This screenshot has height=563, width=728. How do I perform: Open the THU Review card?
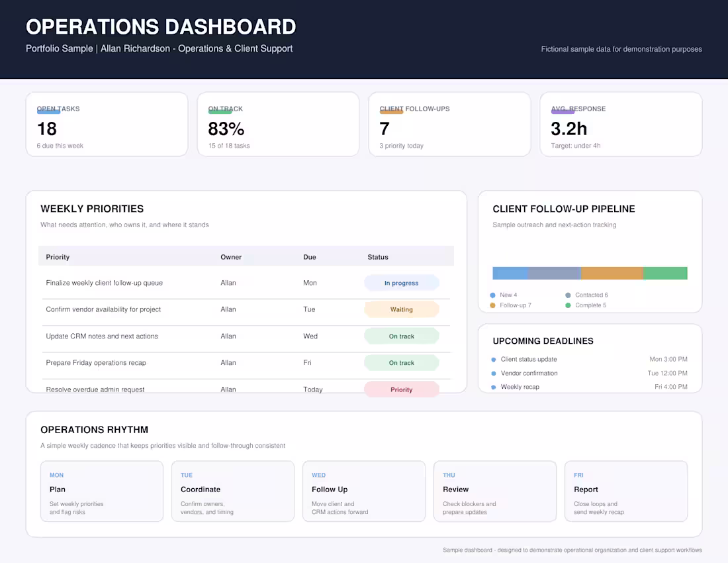pos(495,491)
